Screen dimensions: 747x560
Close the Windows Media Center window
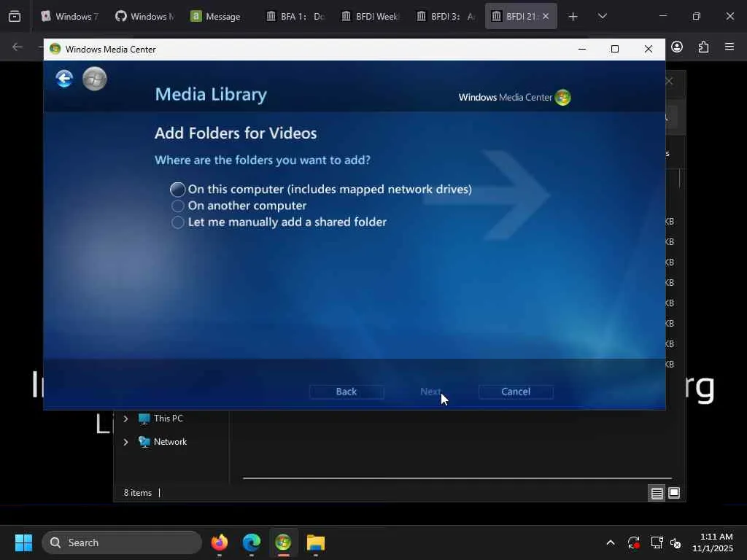648,49
